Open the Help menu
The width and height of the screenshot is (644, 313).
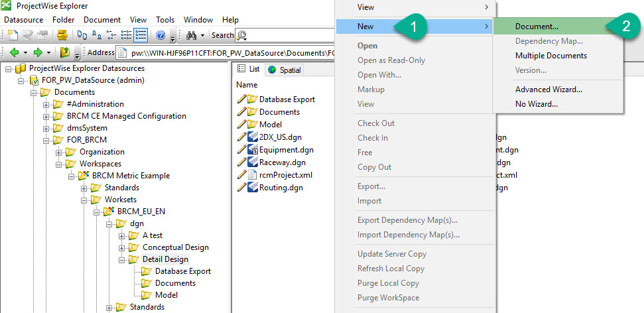click(230, 20)
